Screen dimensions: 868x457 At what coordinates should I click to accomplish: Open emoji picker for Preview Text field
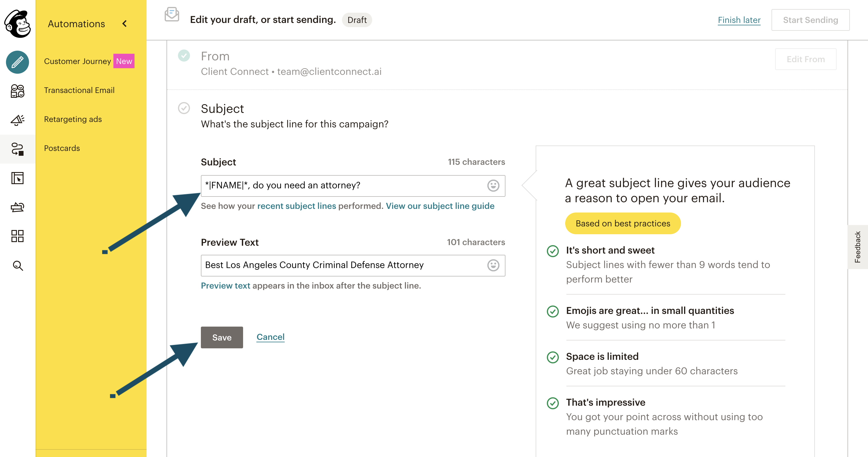point(493,265)
